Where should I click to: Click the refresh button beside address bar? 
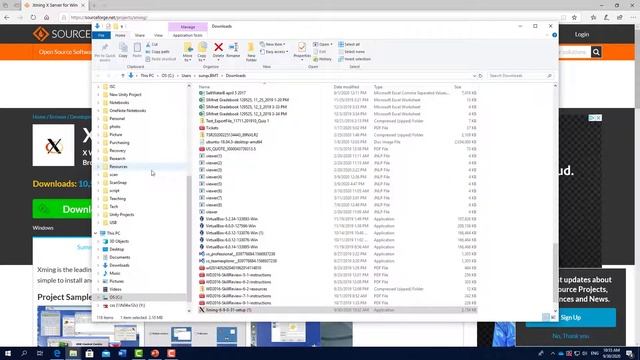click(480, 76)
